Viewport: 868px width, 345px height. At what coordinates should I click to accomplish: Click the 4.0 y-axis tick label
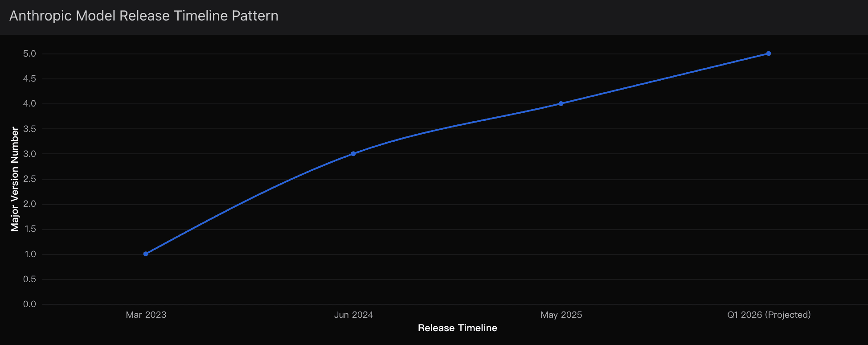29,104
